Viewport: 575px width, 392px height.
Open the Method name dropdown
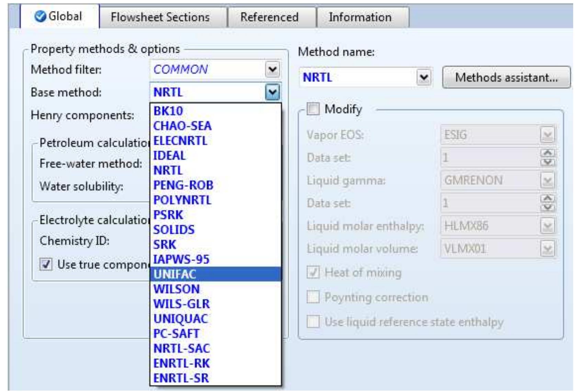424,77
